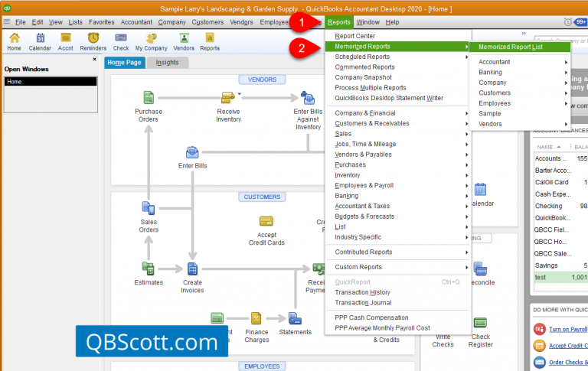Switch to the Insights tab
The width and height of the screenshot is (588, 371).
(x=167, y=63)
